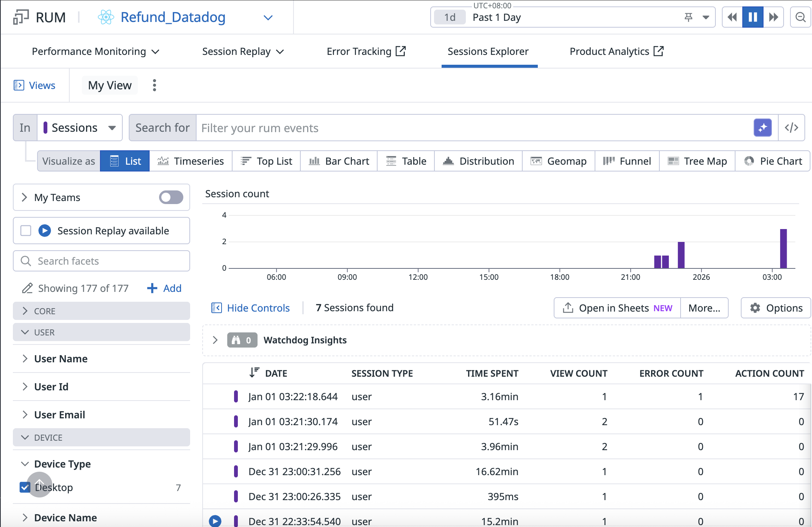The image size is (812, 527).
Task: Pause live time updates
Action: tap(753, 17)
